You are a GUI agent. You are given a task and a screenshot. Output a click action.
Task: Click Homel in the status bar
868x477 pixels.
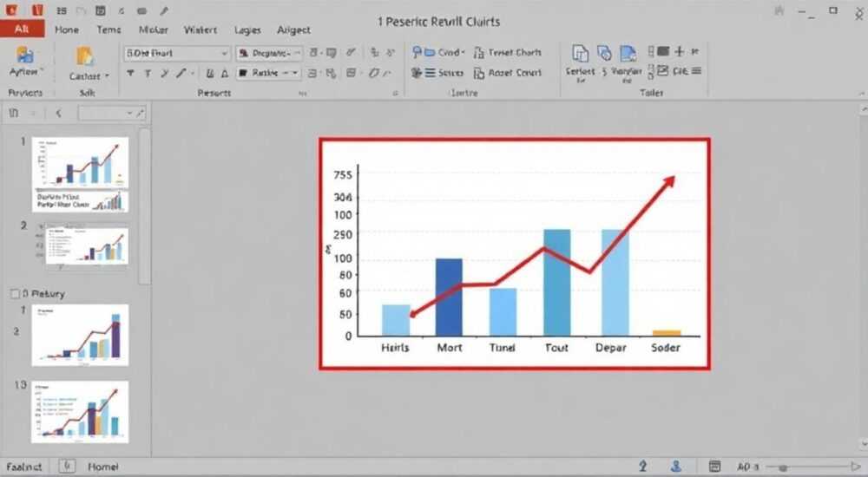(103, 467)
